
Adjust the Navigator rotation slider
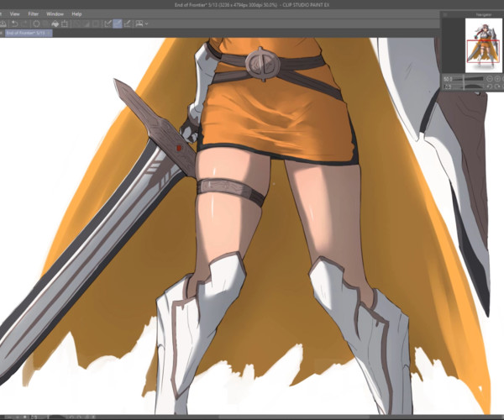pyautogui.click(x=474, y=87)
